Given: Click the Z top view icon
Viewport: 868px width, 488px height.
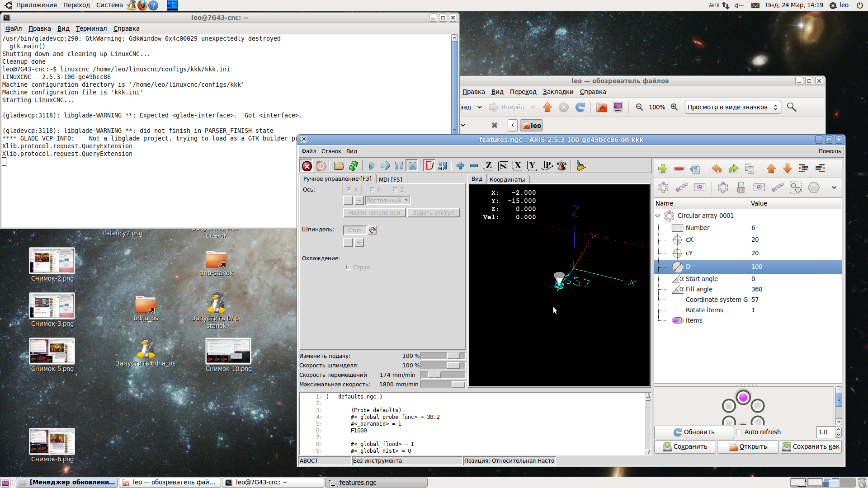Looking at the screenshot, I should 488,166.
